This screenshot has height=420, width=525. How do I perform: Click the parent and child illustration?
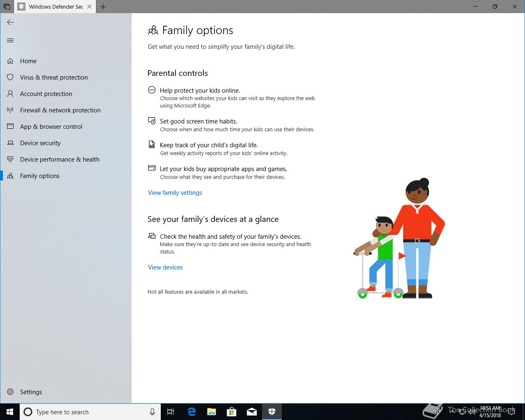(x=399, y=238)
